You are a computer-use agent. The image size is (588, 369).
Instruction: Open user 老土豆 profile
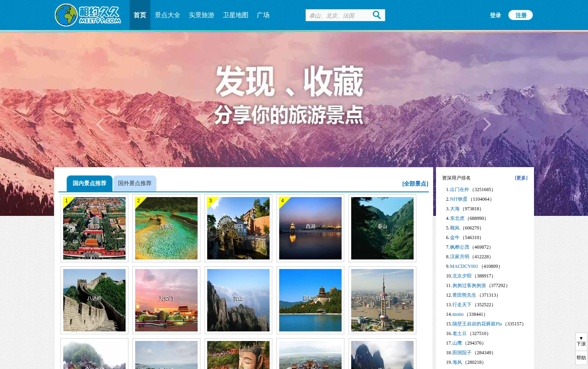459,333
